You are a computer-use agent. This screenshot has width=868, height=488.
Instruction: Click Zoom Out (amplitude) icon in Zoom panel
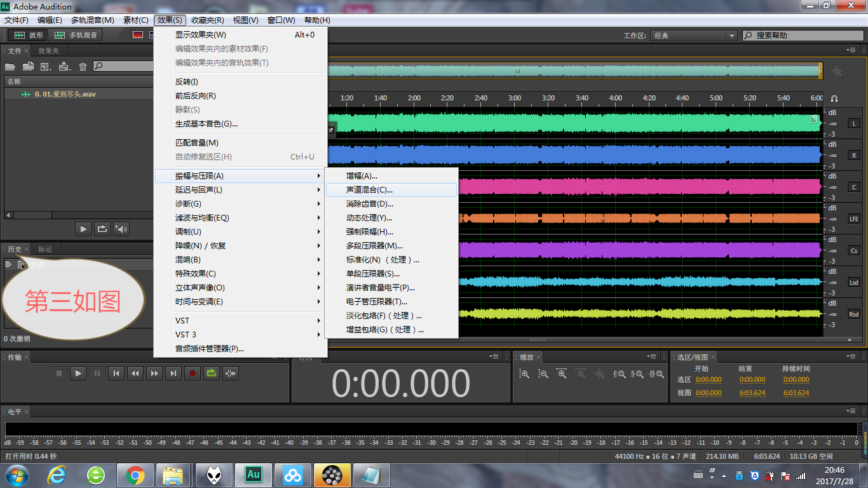click(543, 374)
